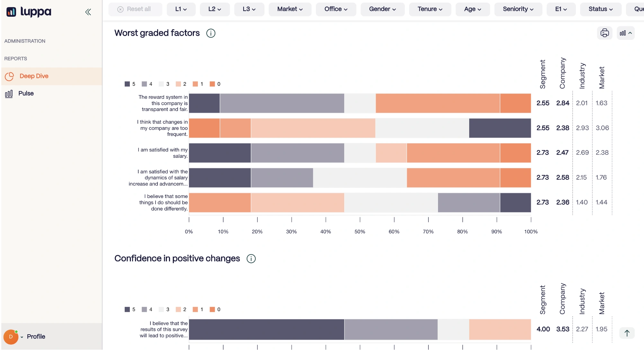This screenshot has height=351, width=644.
Task: Toggle legend item 0 in the Worst graded chart
Action: pos(215,84)
